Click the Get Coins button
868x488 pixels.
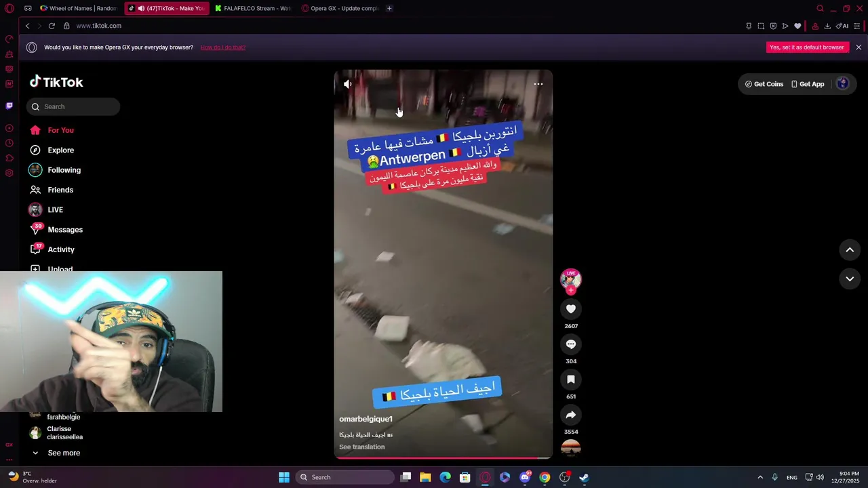[764, 84]
